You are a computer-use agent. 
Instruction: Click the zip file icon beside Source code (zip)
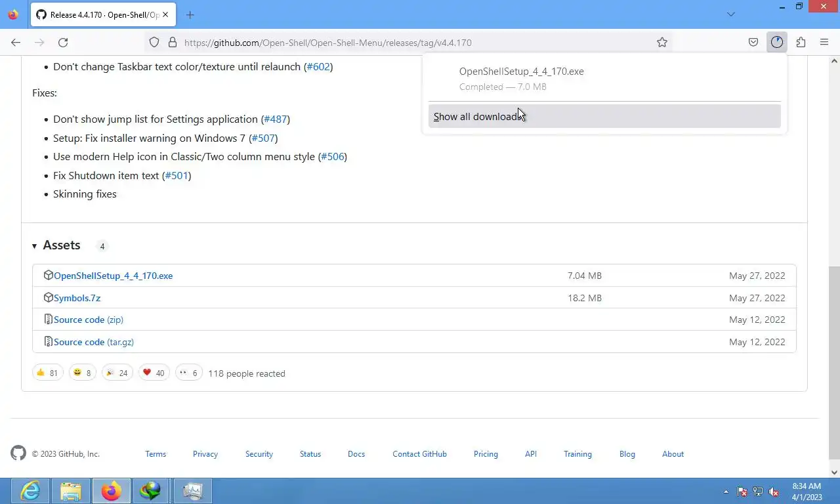tap(48, 320)
